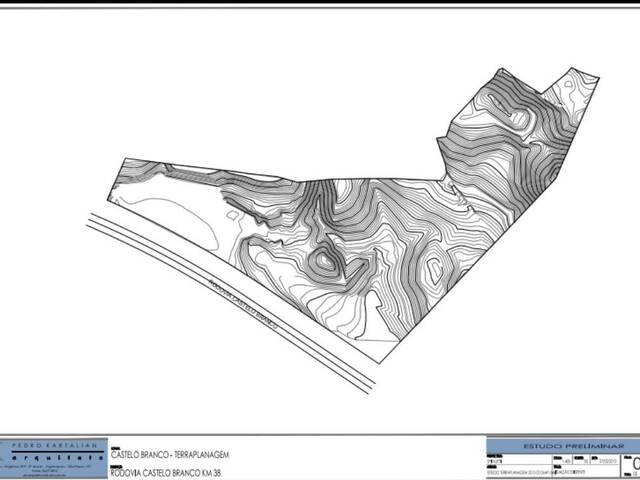Viewport: 640px width, 480px height.
Task: Pick the closed hilltop contour near the center
Action: coord(325,264)
